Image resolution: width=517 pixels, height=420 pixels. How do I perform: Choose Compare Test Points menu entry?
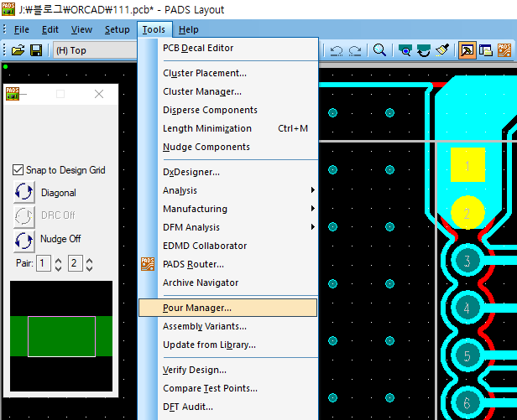coord(227,388)
